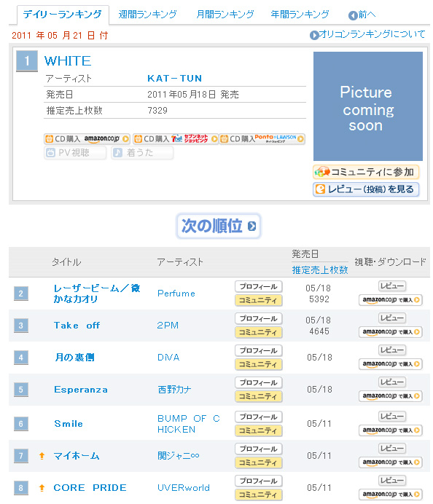
Task: Open 2PM コミュニティ button
Action: tap(259, 332)
